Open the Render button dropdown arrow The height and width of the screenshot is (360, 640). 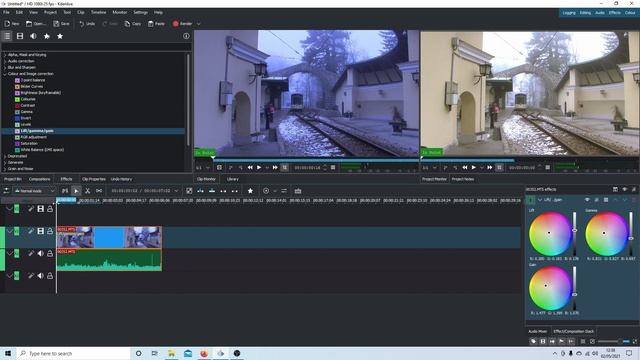coord(198,24)
